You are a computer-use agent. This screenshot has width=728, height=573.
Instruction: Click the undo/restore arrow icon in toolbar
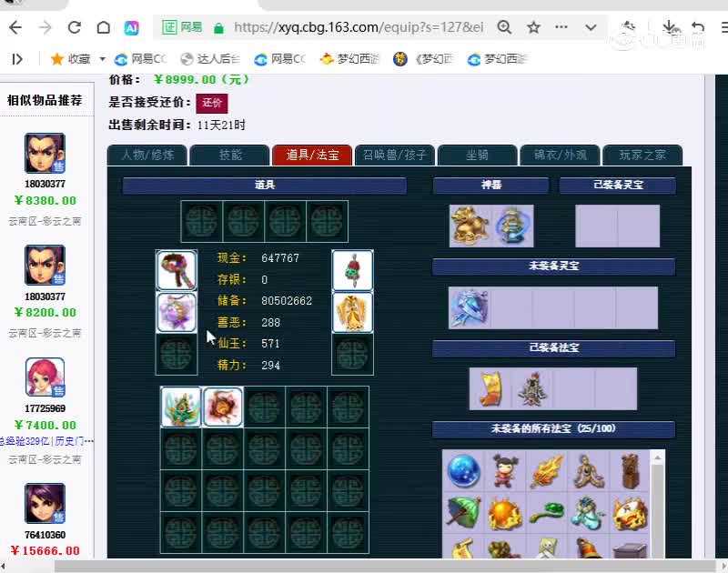697,27
